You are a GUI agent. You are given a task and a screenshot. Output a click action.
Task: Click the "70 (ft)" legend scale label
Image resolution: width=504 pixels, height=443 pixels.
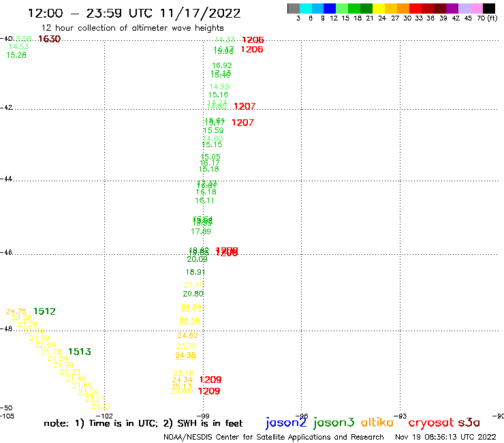(x=487, y=18)
